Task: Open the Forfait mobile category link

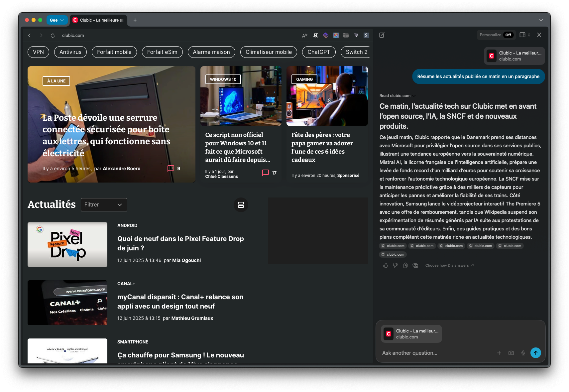Action: [x=114, y=52]
